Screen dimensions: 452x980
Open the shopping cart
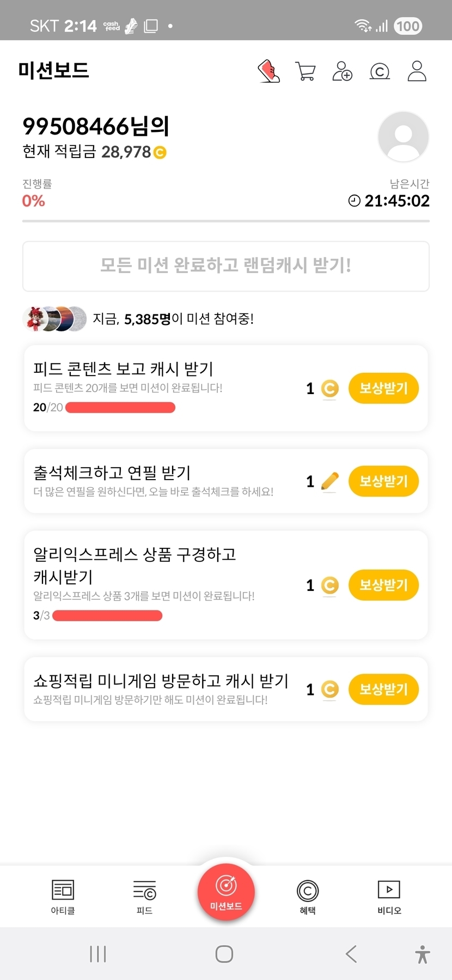[x=306, y=71]
